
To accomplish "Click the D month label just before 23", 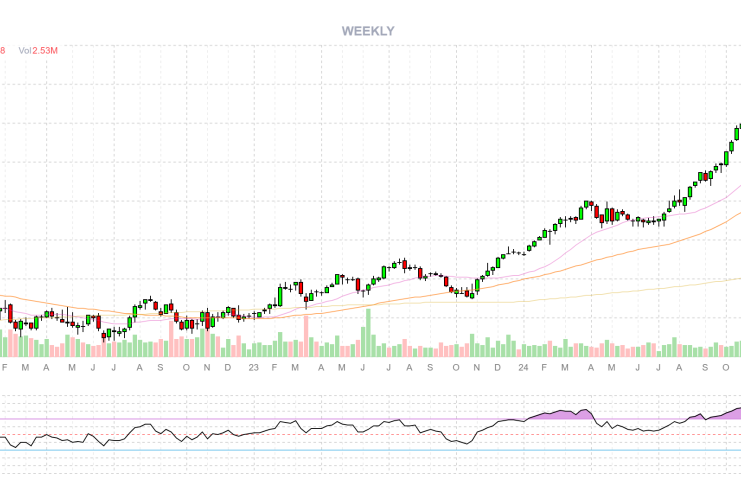I will click(228, 367).
